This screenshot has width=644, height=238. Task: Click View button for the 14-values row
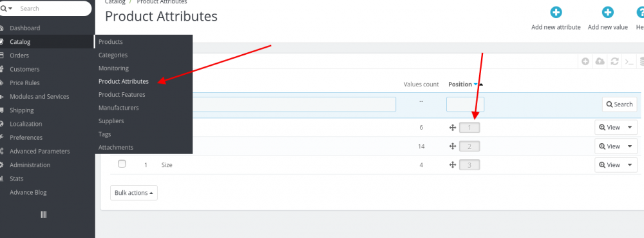610,146
